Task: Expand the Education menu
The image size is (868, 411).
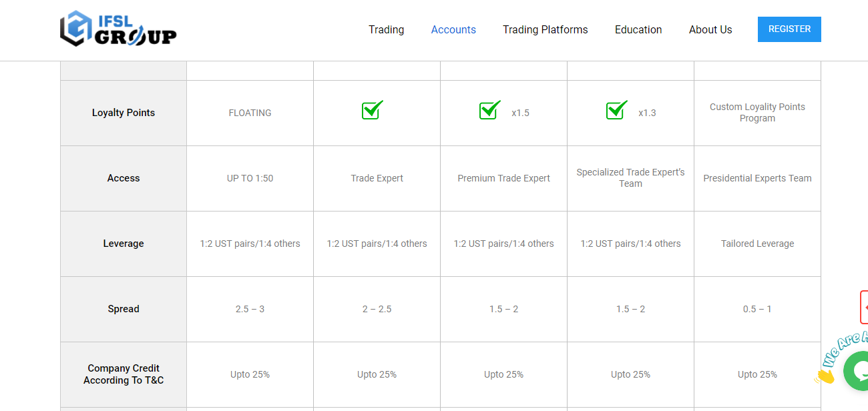Action: [638, 29]
